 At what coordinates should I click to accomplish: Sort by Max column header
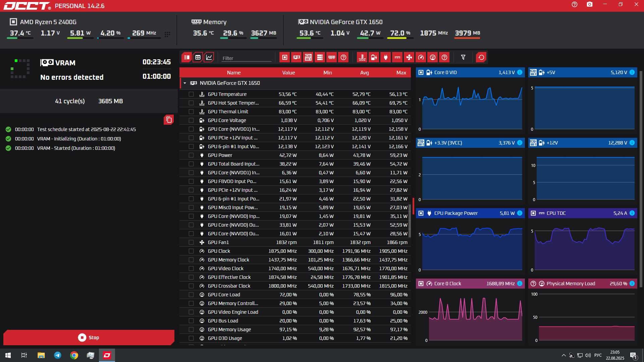(x=401, y=73)
